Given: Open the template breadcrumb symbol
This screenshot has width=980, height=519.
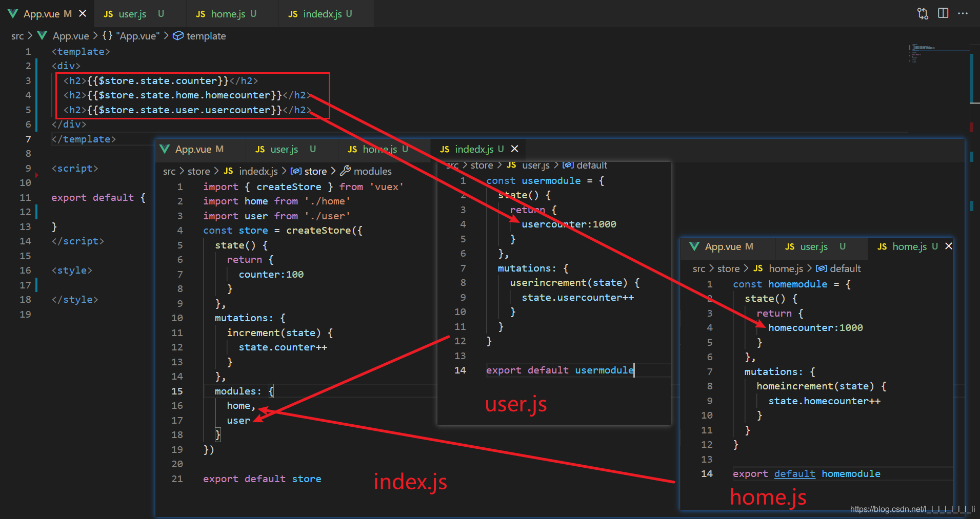Looking at the screenshot, I should [x=199, y=36].
